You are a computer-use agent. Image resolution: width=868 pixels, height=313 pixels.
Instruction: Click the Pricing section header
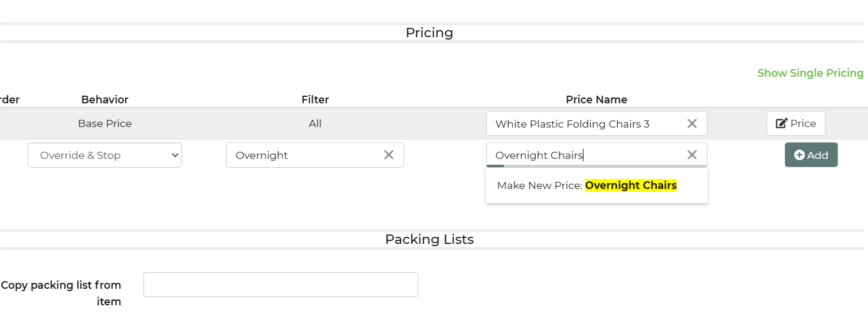point(429,32)
